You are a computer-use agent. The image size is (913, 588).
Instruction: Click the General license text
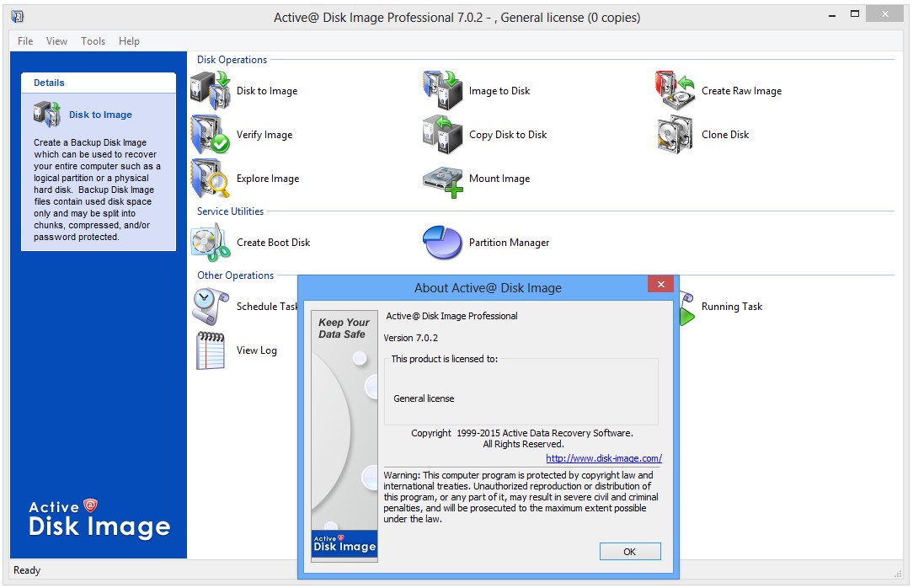424,398
